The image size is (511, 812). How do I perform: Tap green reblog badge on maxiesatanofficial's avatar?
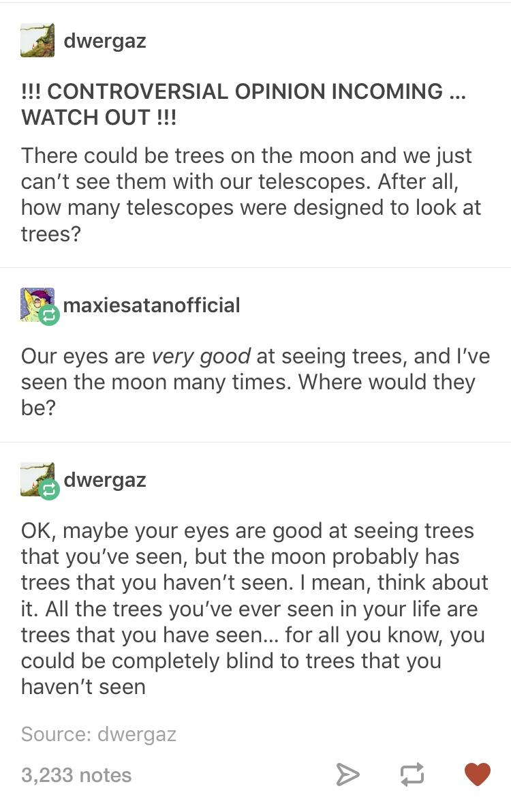50,314
